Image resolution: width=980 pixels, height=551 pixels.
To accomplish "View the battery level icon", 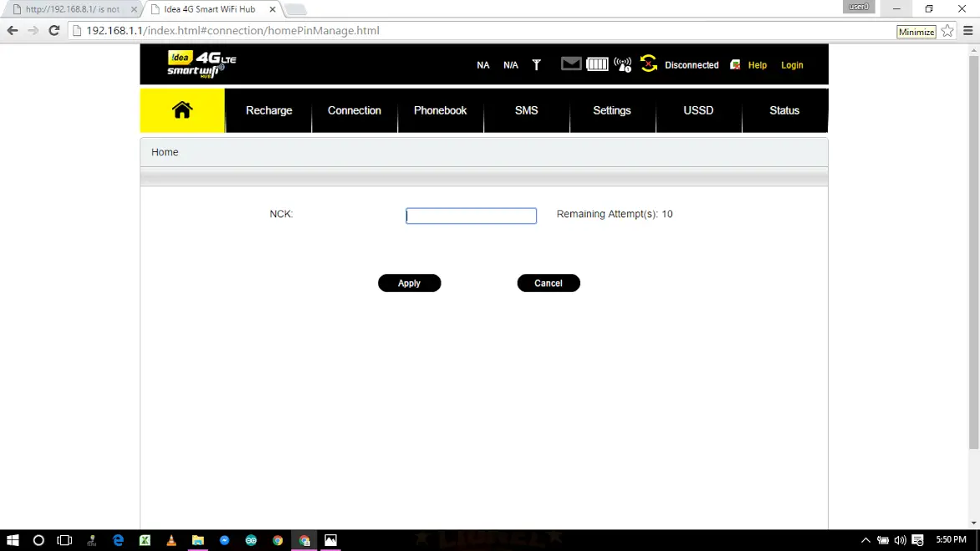I will click(x=597, y=64).
